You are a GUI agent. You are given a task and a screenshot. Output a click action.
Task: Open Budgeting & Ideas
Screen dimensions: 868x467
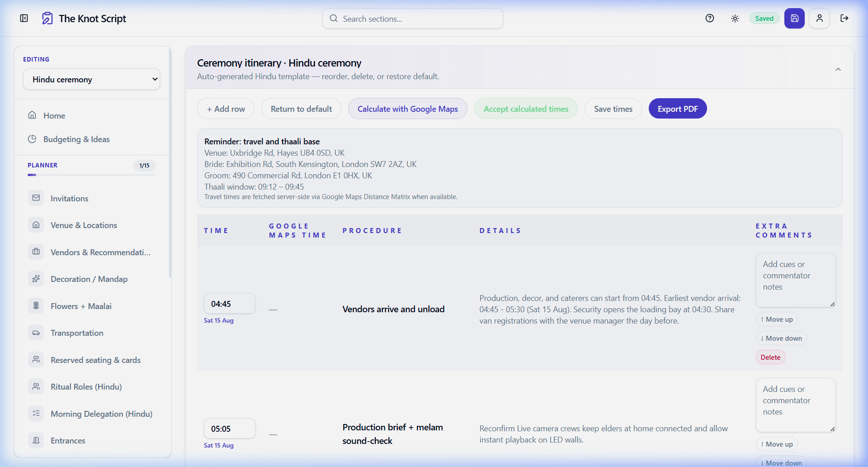coord(76,139)
